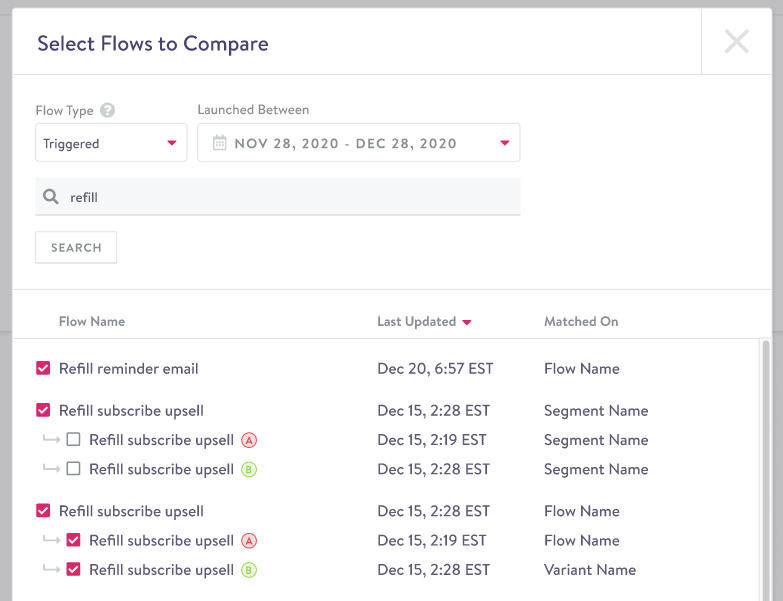Close the Select Flows to Compare dialog

click(x=737, y=42)
